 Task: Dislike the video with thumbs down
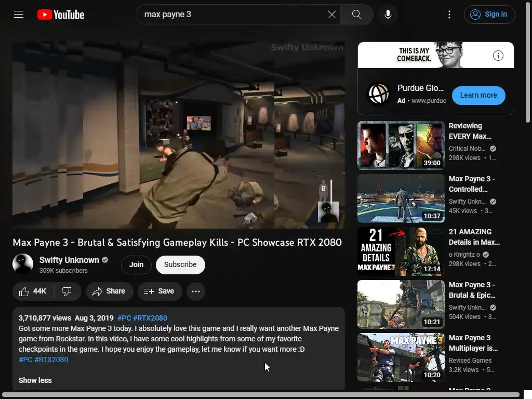(x=67, y=291)
